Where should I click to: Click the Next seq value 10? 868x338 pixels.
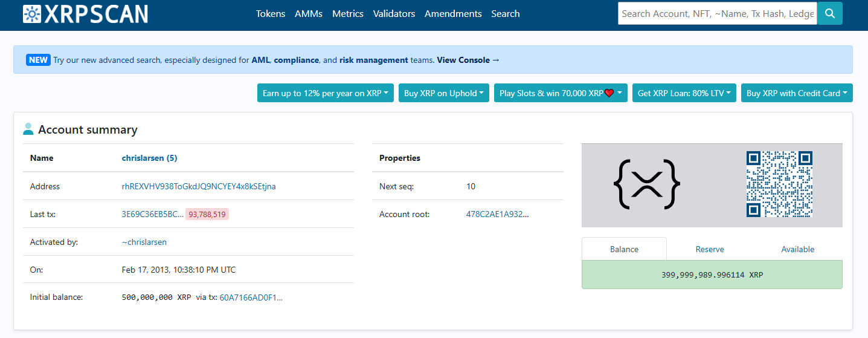[x=471, y=186]
